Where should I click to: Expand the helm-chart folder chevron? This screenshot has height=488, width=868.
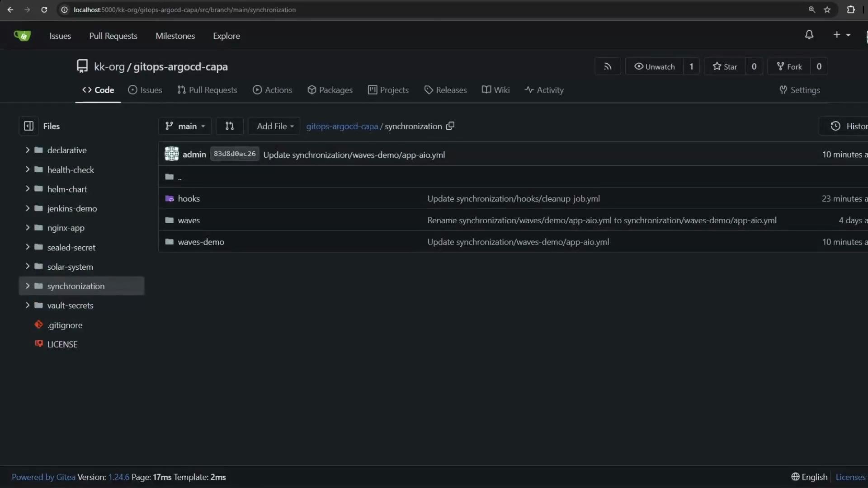[28, 189]
